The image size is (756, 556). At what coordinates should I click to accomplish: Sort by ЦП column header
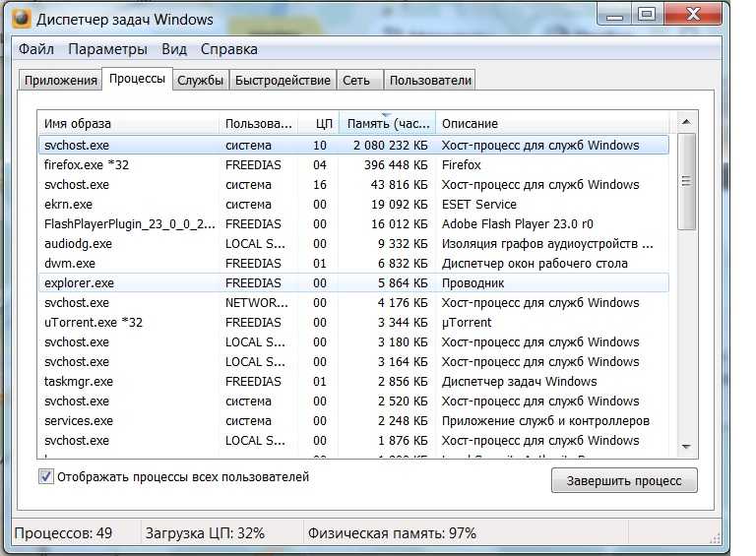pyautogui.click(x=319, y=123)
